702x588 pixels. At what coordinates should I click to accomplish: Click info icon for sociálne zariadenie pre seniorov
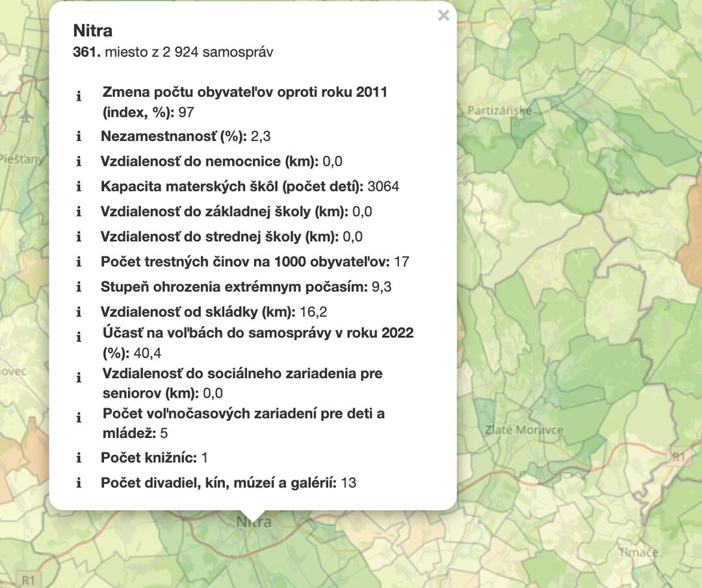(x=79, y=377)
